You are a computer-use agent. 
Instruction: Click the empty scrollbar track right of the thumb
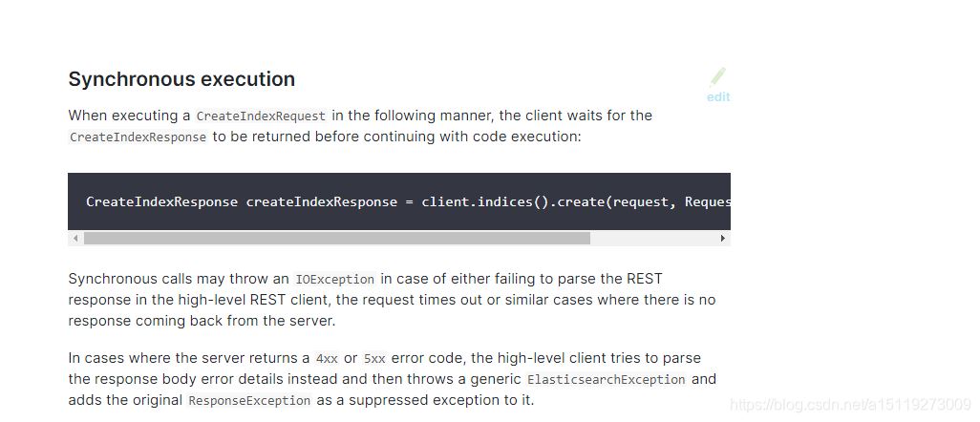click(x=653, y=238)
